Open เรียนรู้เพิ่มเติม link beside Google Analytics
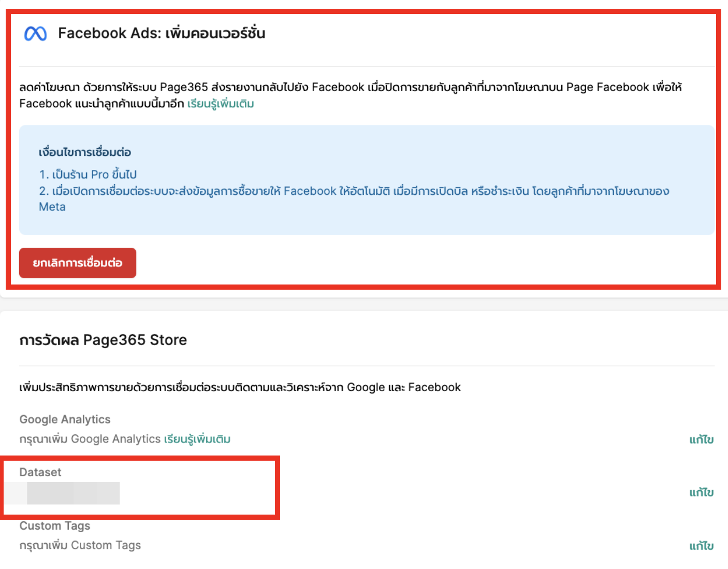 197,439
